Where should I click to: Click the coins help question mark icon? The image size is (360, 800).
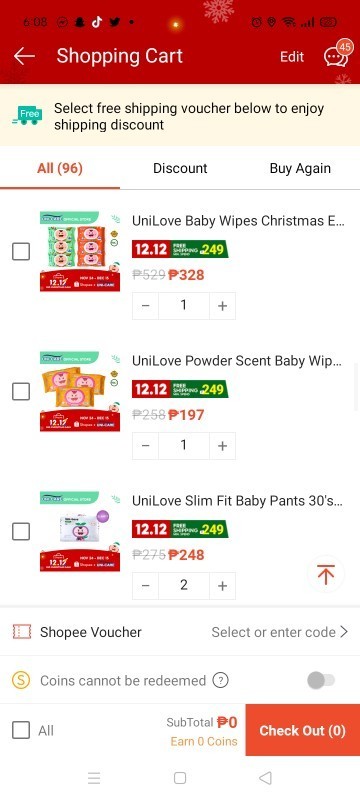pyautogui.click(x=220, y=680)
